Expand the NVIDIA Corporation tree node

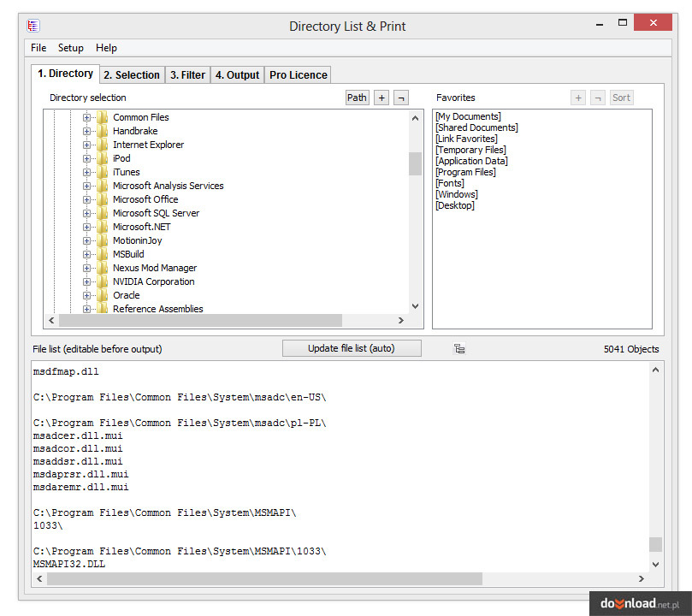(86, 281)
